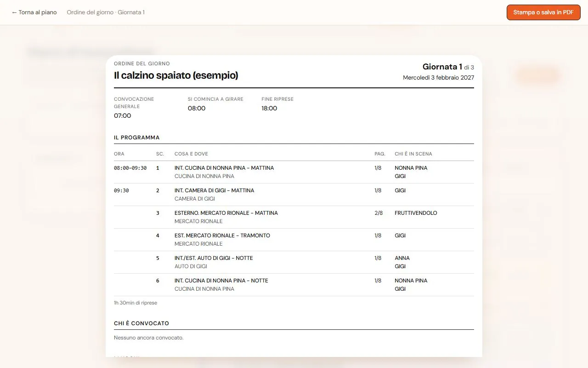Click the cast entry 'FRUTTIVENDOLO'
588x368 pixels.
pyautogui.click(x=416, y=213)
